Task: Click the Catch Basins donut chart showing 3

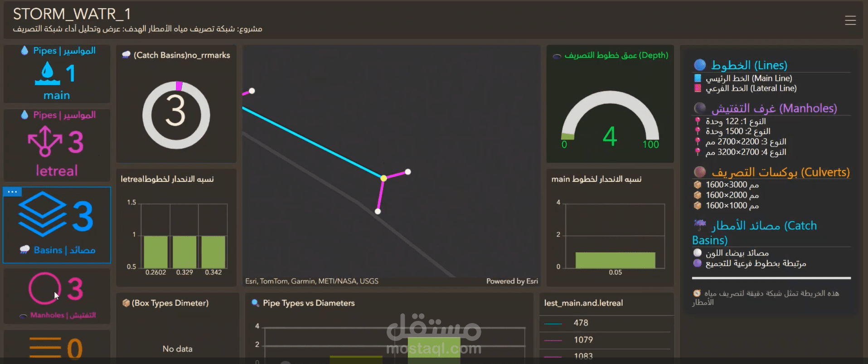Action: (x=176, y=115)
